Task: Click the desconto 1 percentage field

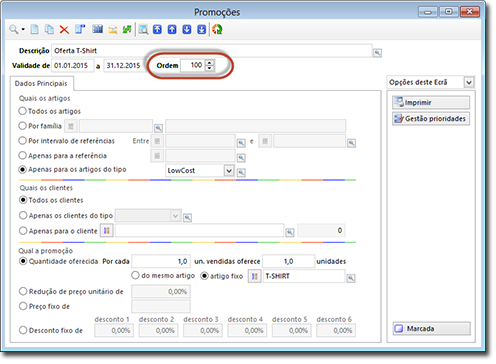Action: coord(114,330)
